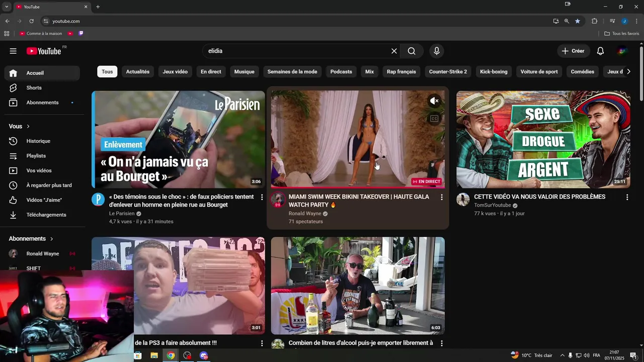Screen dimensions: 644x362
Task: Click the magnifier search button
Action: [412, 51]
